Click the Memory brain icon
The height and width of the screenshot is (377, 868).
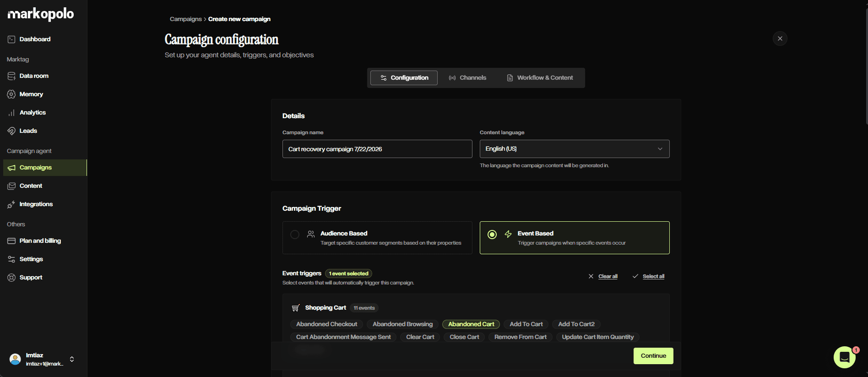click(11, 94)
